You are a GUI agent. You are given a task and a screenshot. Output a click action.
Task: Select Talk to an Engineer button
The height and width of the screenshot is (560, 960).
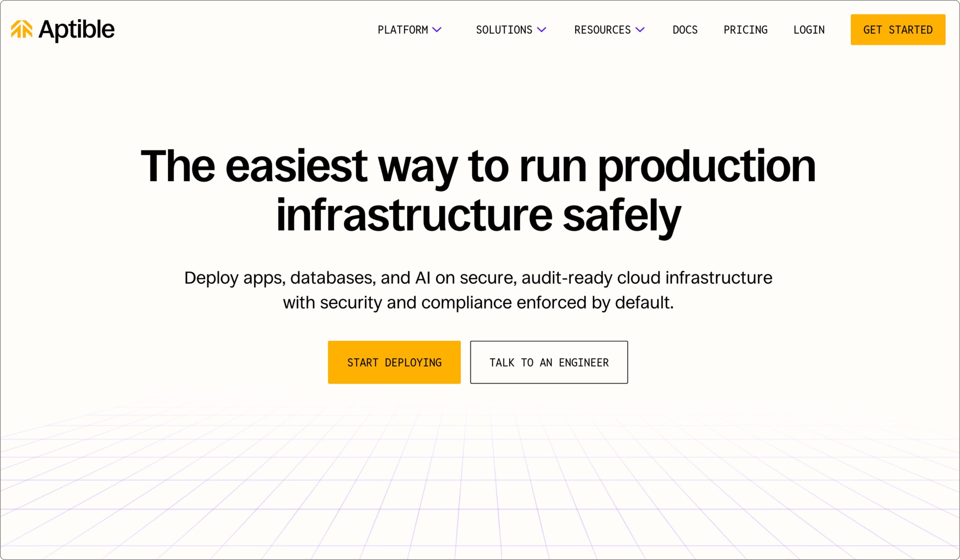tap(549, 362)
